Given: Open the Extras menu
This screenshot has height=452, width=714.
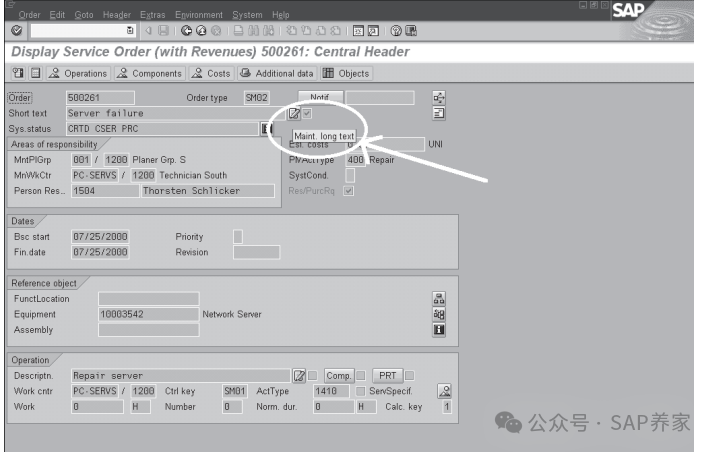Looking at the screenshot, I should pos(153,15).
